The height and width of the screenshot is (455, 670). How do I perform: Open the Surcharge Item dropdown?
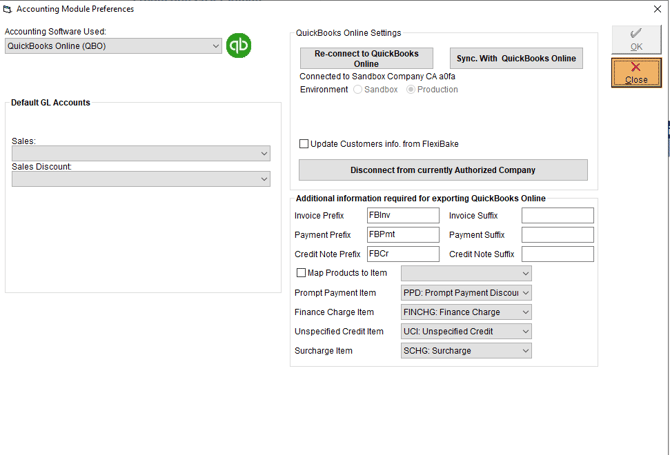click(x=466, y=351)
